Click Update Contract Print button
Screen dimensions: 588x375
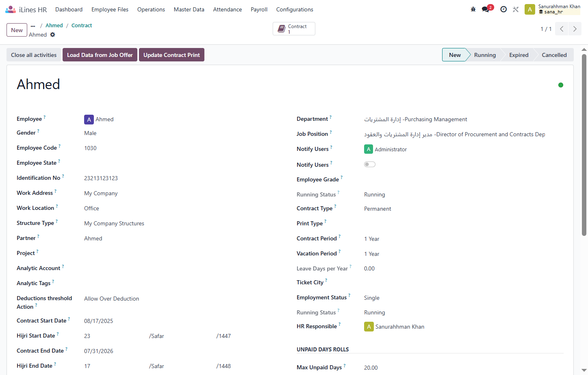click(x=171, y=55)
